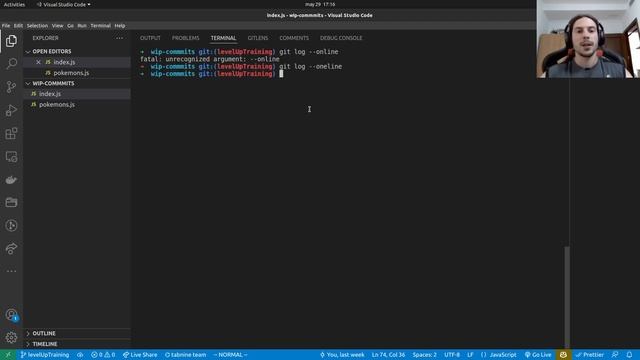Open errors and warnings count in status bar
The height and width of the screenshot is (360, 640).
click(103, 355)
